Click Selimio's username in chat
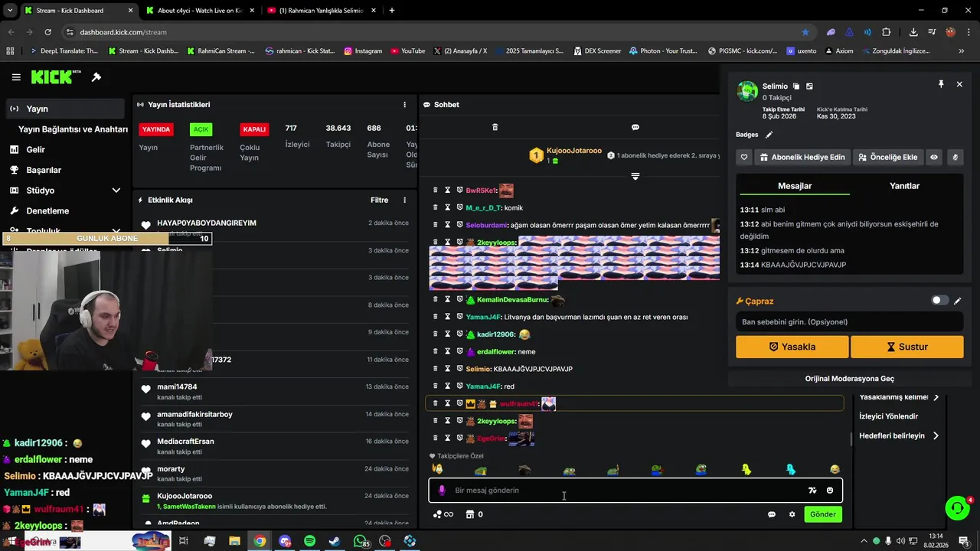Image resolution: width=980 pixels, height=551 pixels. pos(478,369)
